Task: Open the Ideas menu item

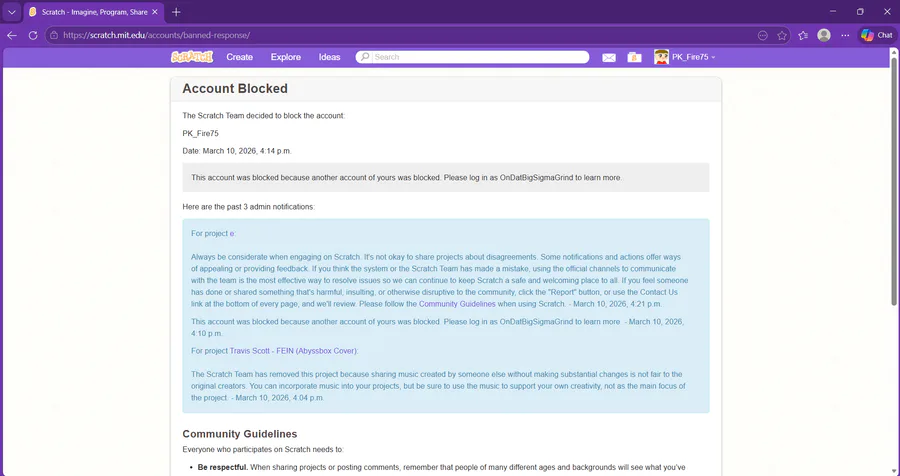Action: (x=329, y=57)
